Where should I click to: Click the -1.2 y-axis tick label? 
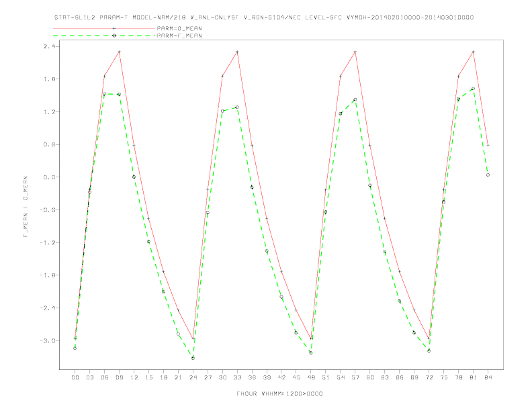click(47, 242)
